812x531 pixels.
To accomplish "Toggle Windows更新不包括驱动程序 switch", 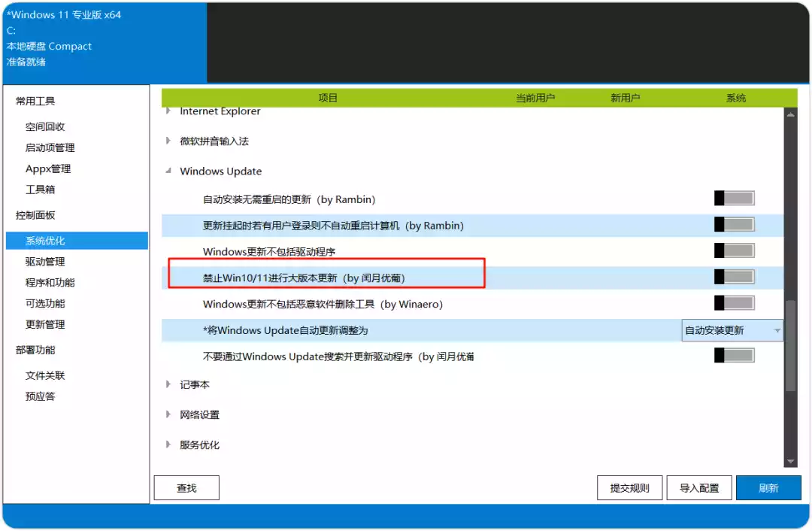I will pyautogui.click(x=734, y=250).
